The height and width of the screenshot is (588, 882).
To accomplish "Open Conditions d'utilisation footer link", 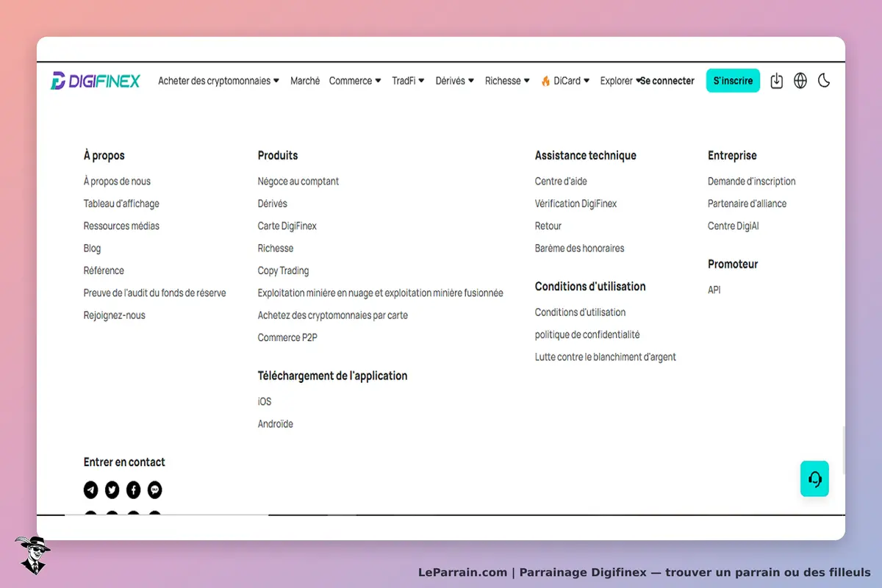I will point(580,312).
